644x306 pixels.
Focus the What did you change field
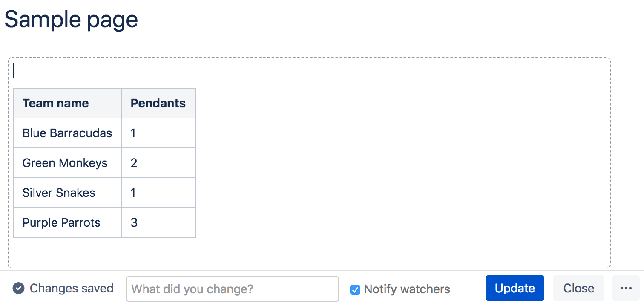(232, 289)
